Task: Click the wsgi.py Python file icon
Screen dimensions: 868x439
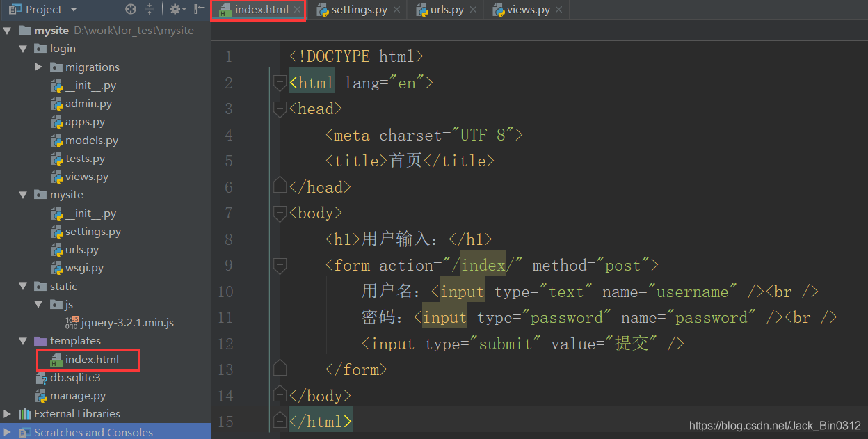Action: click(57, 268)
